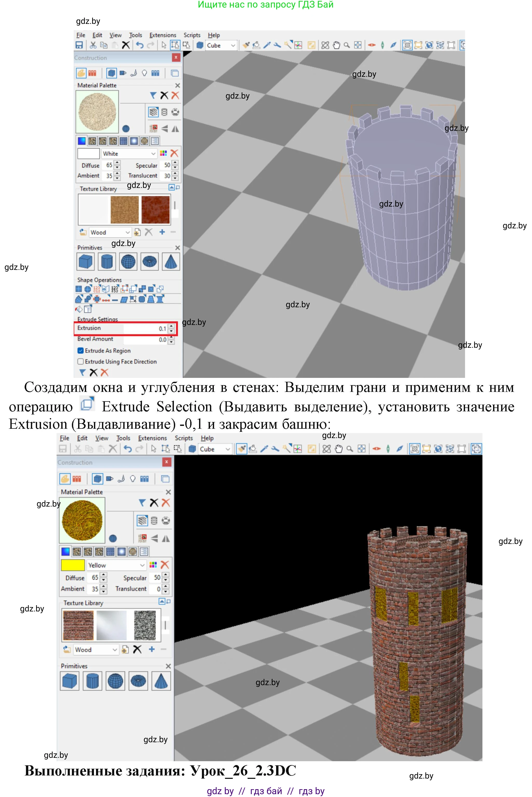Select the cube primitive in top Primitives panel

(85, 262)
